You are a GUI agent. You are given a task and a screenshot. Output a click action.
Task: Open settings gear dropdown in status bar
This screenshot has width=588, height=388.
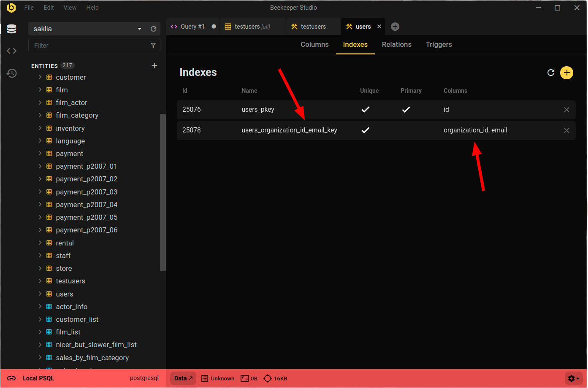[573, 378]
